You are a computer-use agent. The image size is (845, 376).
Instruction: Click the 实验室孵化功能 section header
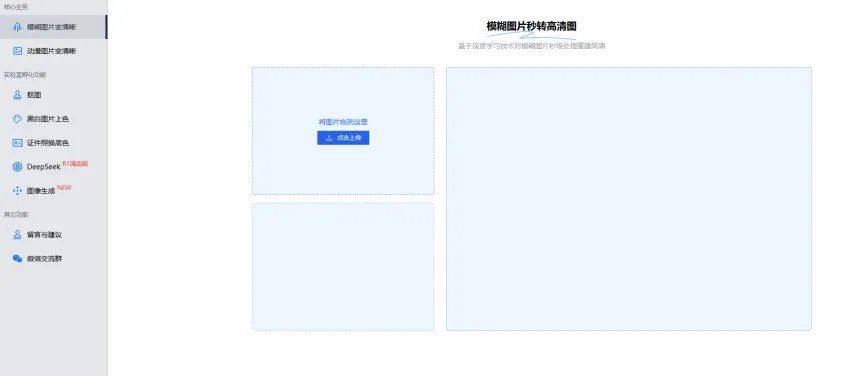pyautogui.click(x=25, y=75)
